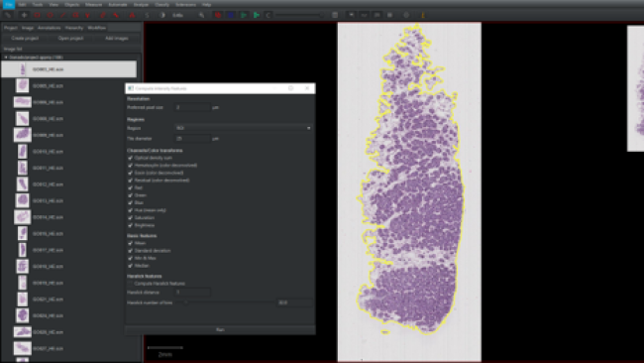Select the Move tool in toolbar

pos(24,15)
